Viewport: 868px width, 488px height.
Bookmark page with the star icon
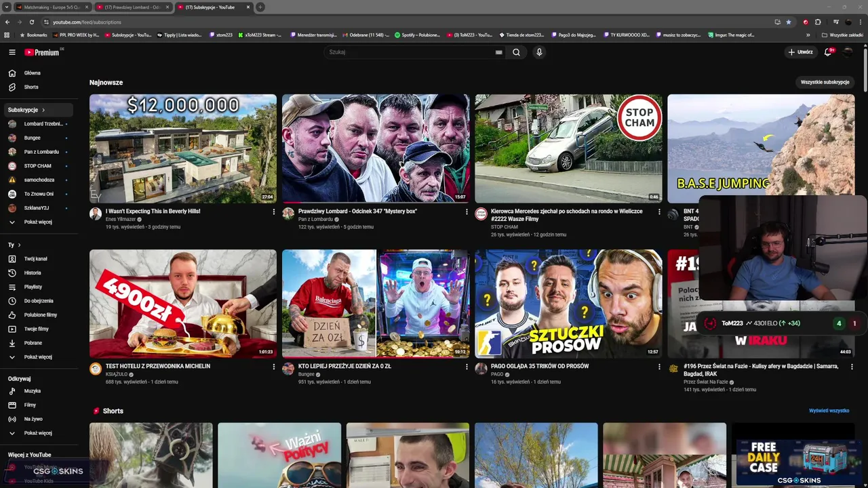[788, 22]
